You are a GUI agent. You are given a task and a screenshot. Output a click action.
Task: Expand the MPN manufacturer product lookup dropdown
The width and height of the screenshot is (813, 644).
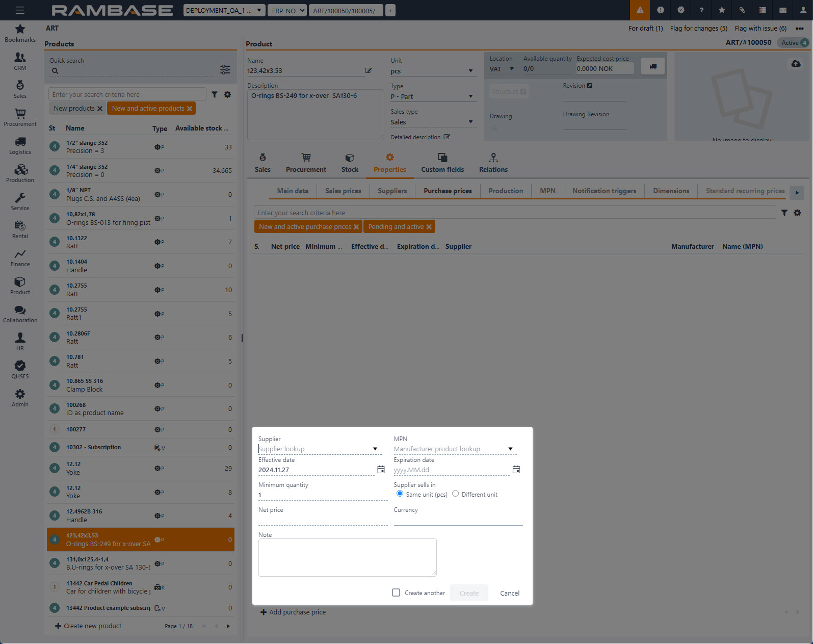[x=510, y=449]
